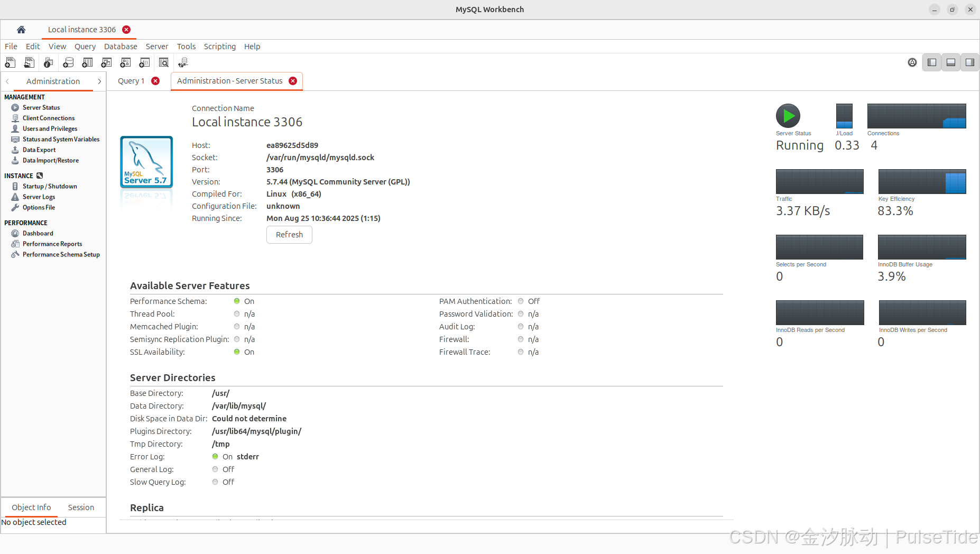The width and height of the screenshot is (980, 554).
Task: Click the Selects per Second graph
Action: (x=819, y=247)
